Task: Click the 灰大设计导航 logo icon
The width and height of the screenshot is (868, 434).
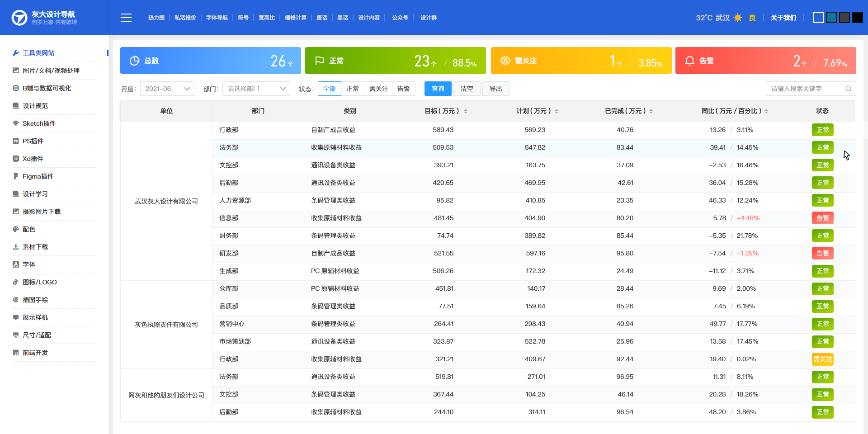Action: click(19, 18)
